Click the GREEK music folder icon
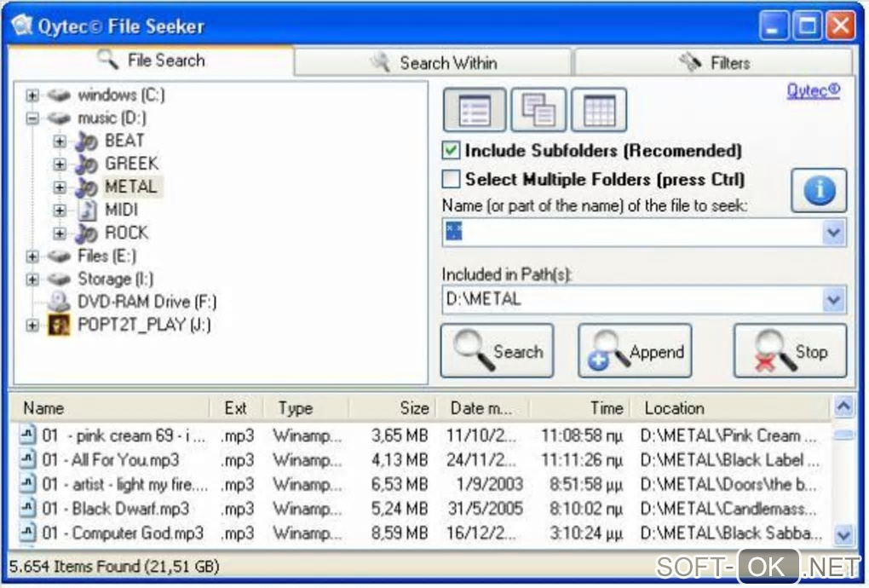The height and width of the screenshot is (588, 869). (86, 164)
